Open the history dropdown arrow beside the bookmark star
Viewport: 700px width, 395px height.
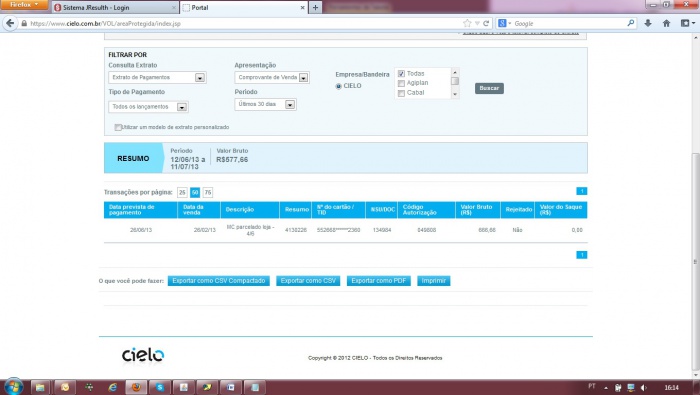click(477, 23)
